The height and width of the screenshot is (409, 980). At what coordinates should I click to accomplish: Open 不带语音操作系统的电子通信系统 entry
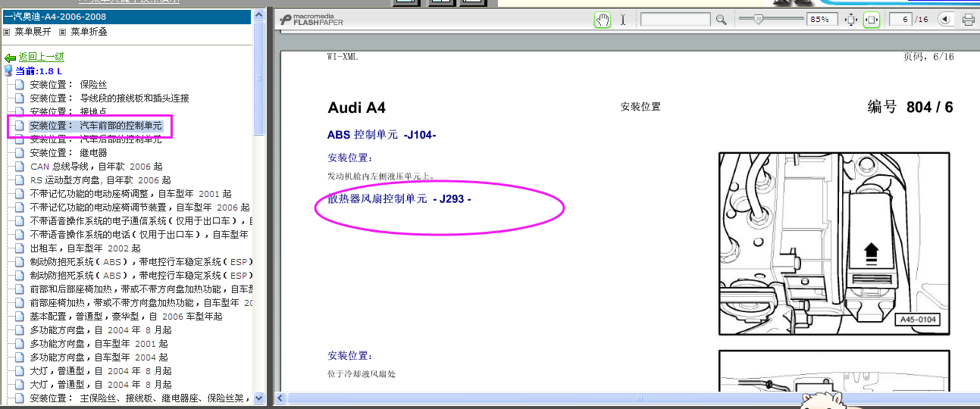coord(141,220)
